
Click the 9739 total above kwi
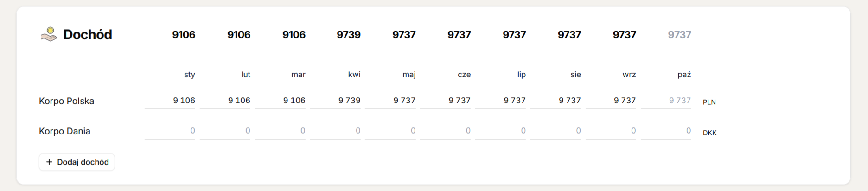coord(349,35)
